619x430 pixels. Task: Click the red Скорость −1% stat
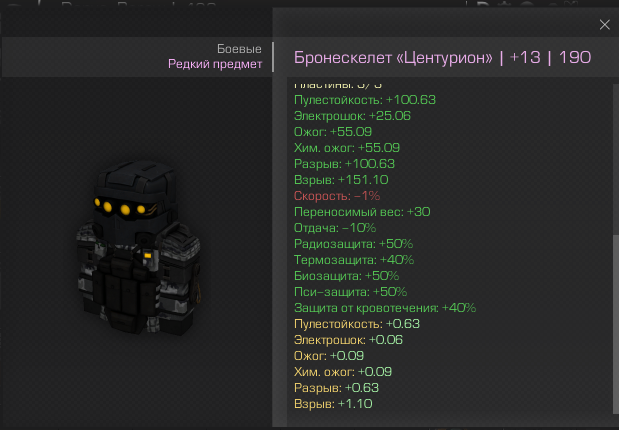[x=337, y=196]
